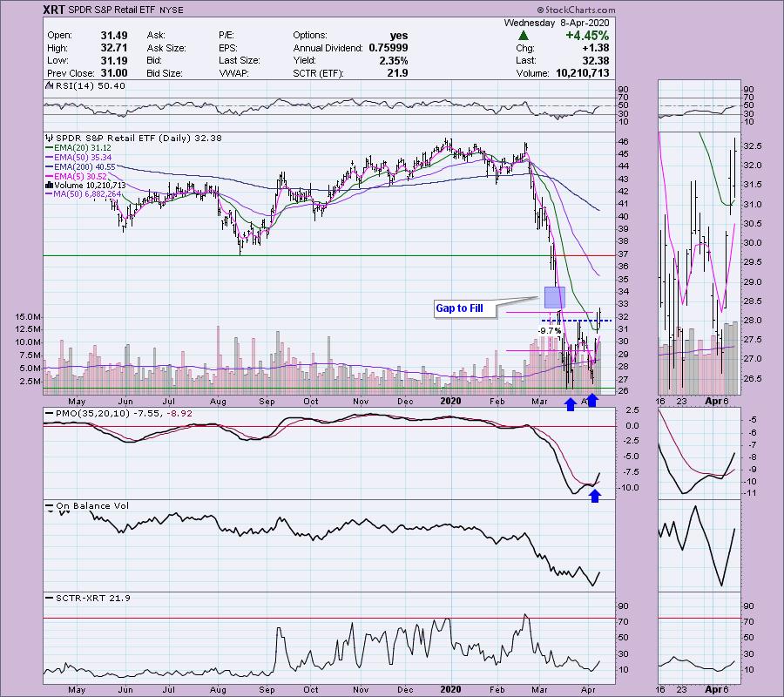Image resolution: width=784 pixels, height=697 pixels.
Task: Click the Annual Dividend value 0.75999
Action: click(x=389, y=48)
